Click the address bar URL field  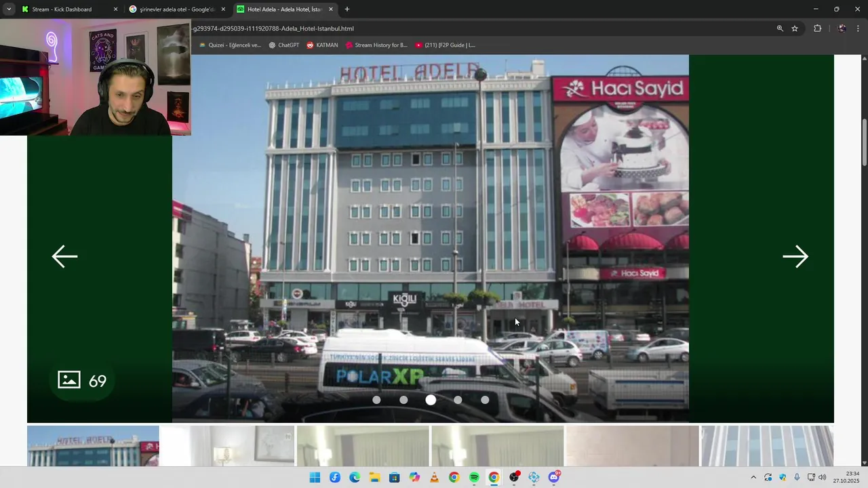475,28
